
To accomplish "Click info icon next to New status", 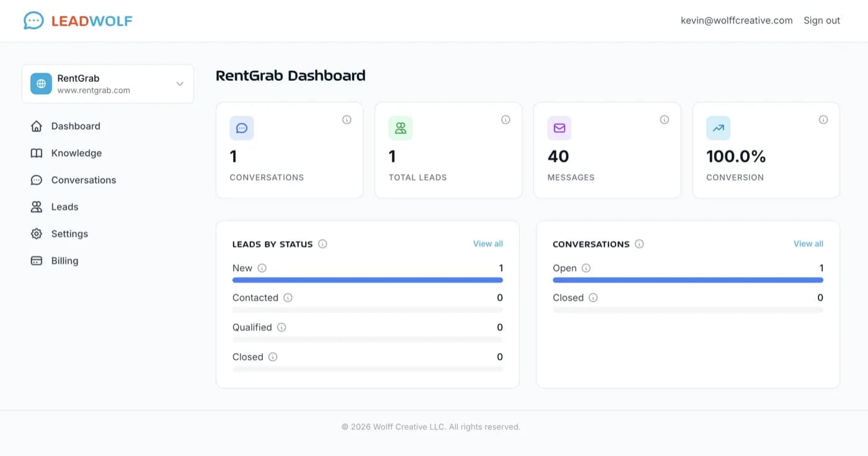I will tap(262, 268).
